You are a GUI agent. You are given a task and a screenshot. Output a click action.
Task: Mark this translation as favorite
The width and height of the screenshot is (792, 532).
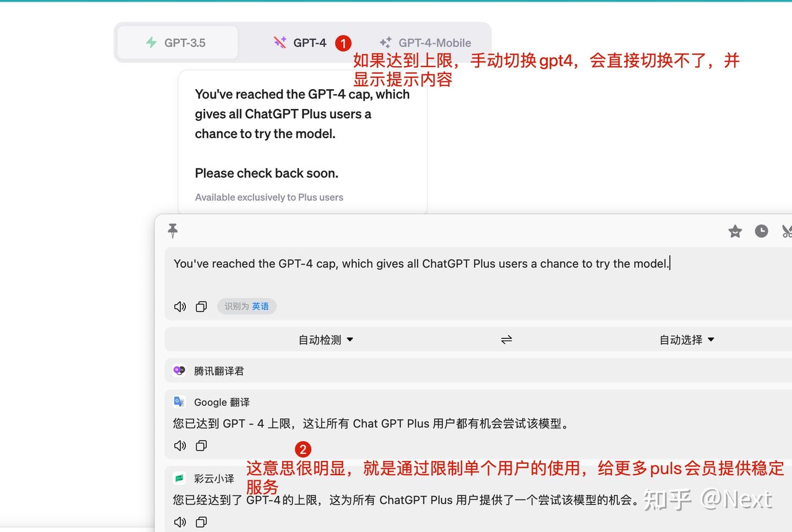click(x=735, y=231)
